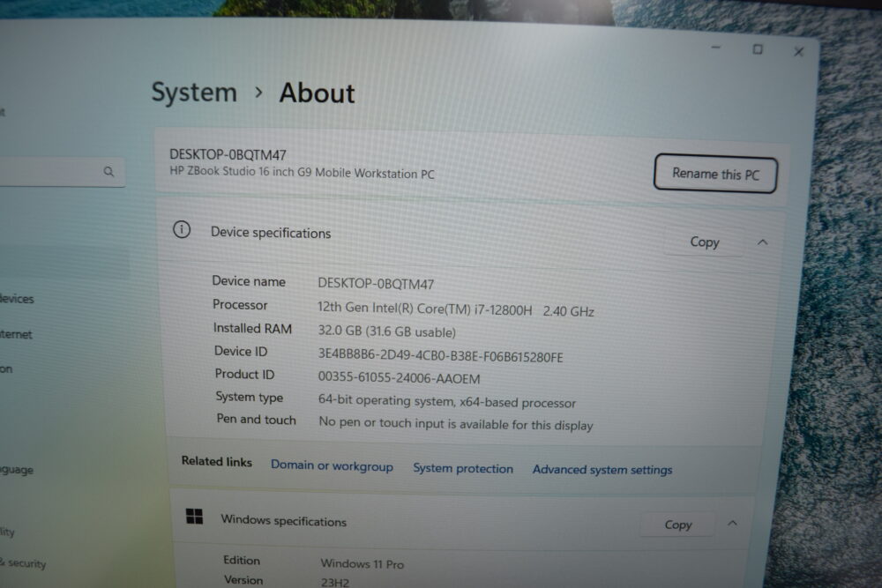Click the 'Device specifications' section title
Viewport: 882px width, 588px height.
pos(271,233)
